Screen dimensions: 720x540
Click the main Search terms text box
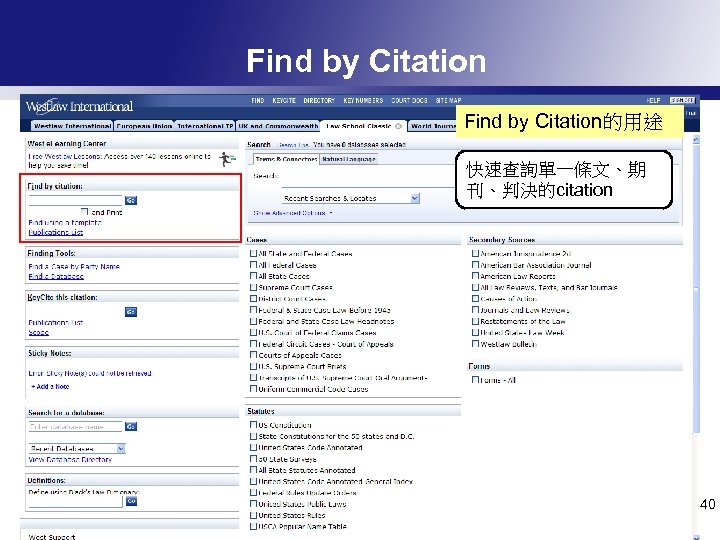(368, 181)
